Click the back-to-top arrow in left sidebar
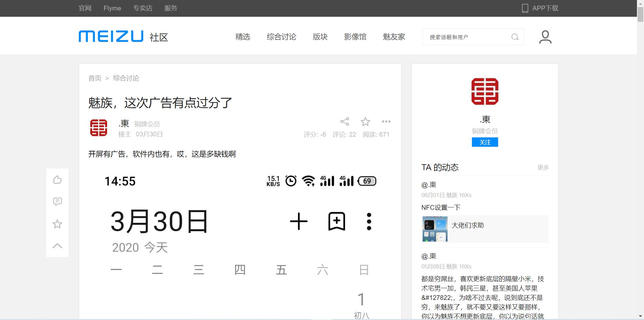Image resolution: width=644 pixels, height=320 pixels. [57, 246]
